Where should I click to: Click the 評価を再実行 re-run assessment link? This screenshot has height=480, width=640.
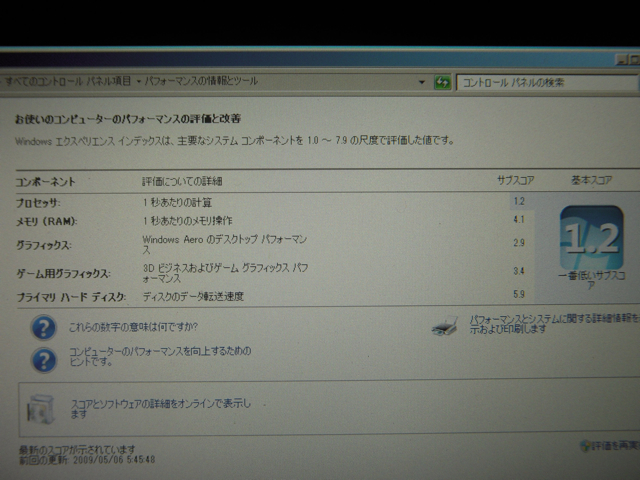pos(614,446)
